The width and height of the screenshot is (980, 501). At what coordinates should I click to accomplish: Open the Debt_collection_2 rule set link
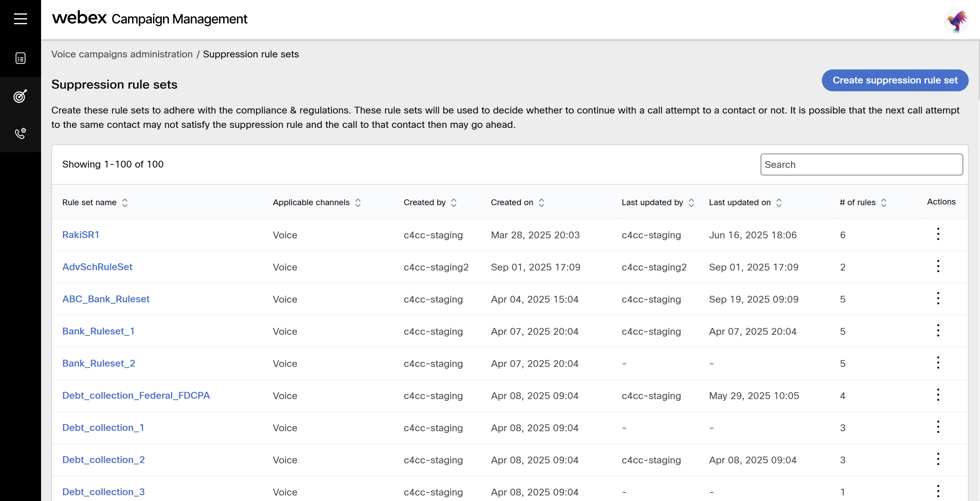pyautogui.click(x=103, y=460)
